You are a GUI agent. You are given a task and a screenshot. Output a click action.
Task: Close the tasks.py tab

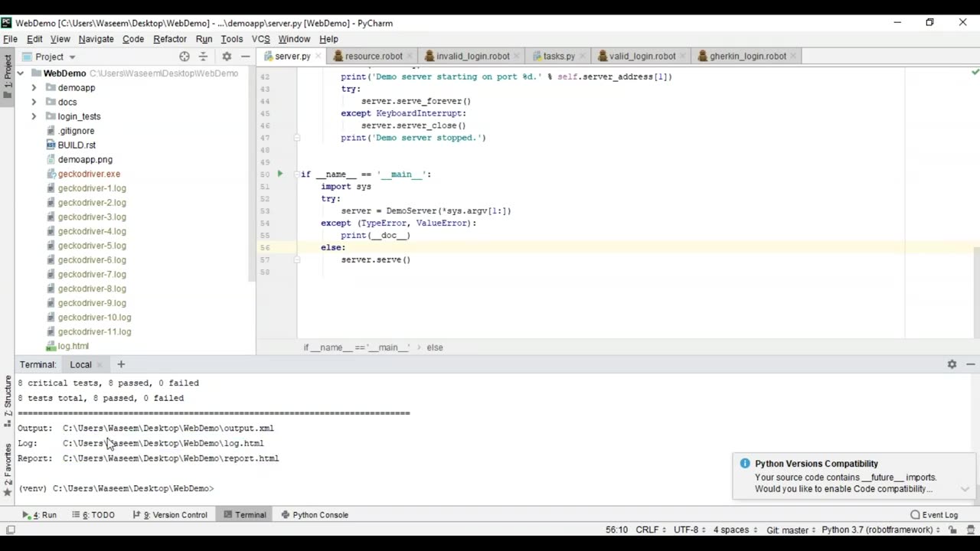pyautogui.click(x=583, y=56)
